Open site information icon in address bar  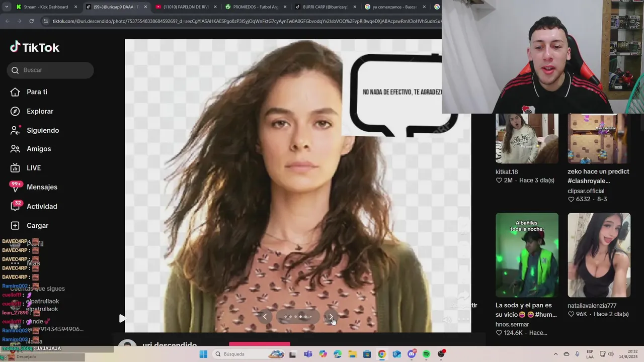pos(46,21)
